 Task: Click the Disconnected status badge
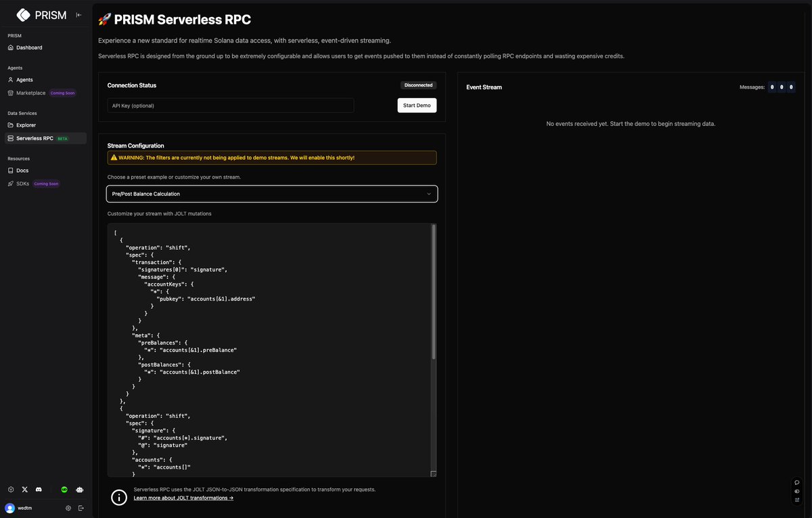tap(419, 85)
